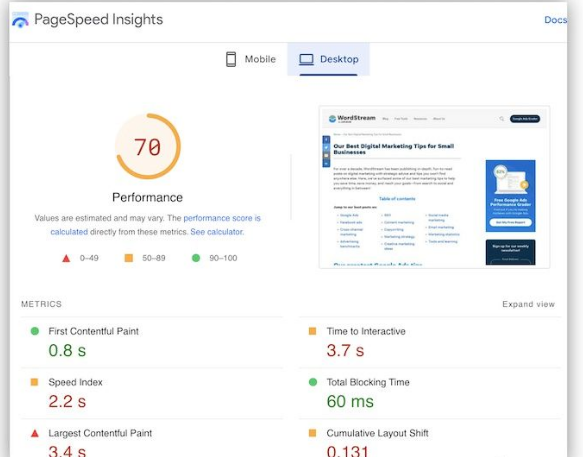Click the orange square 50–89 legend icon
583x457 pixels.
(129, 258)
